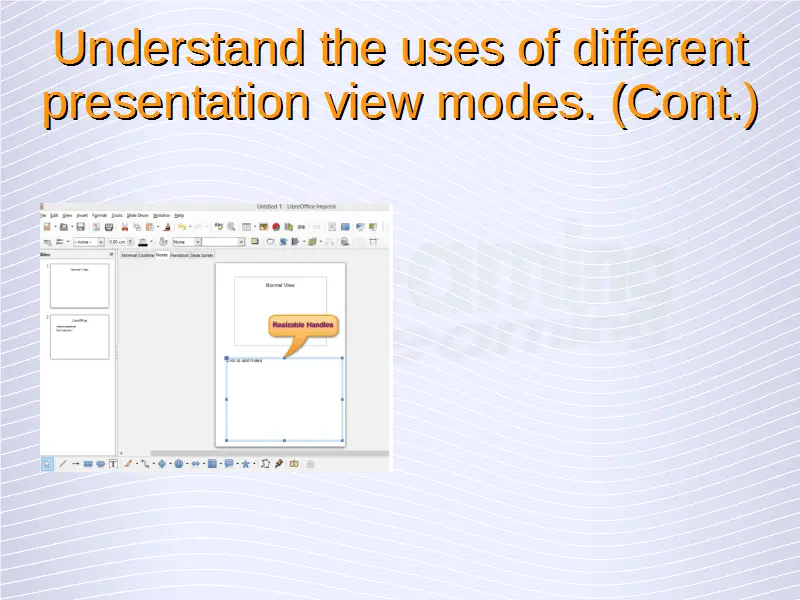Switch to the Outline view tab
Viewport: 800px width, 600px height.
146,255
